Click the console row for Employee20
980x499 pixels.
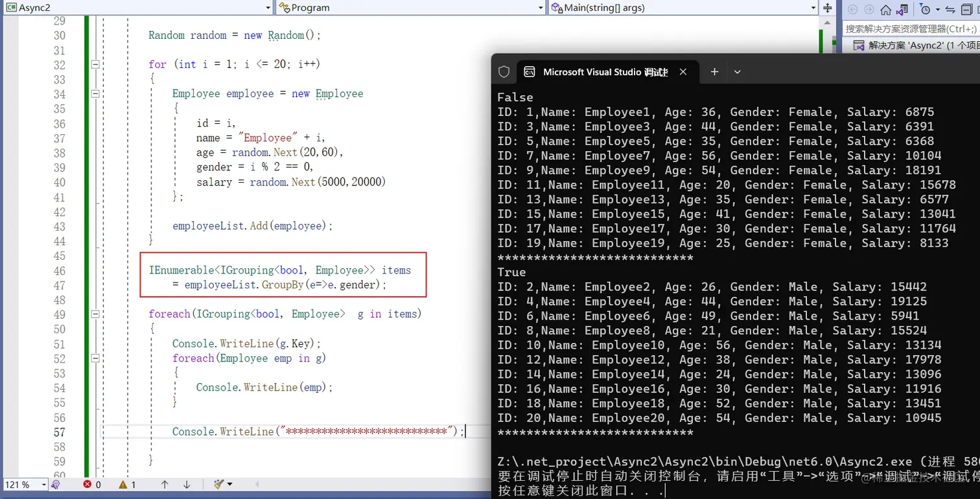719,418
